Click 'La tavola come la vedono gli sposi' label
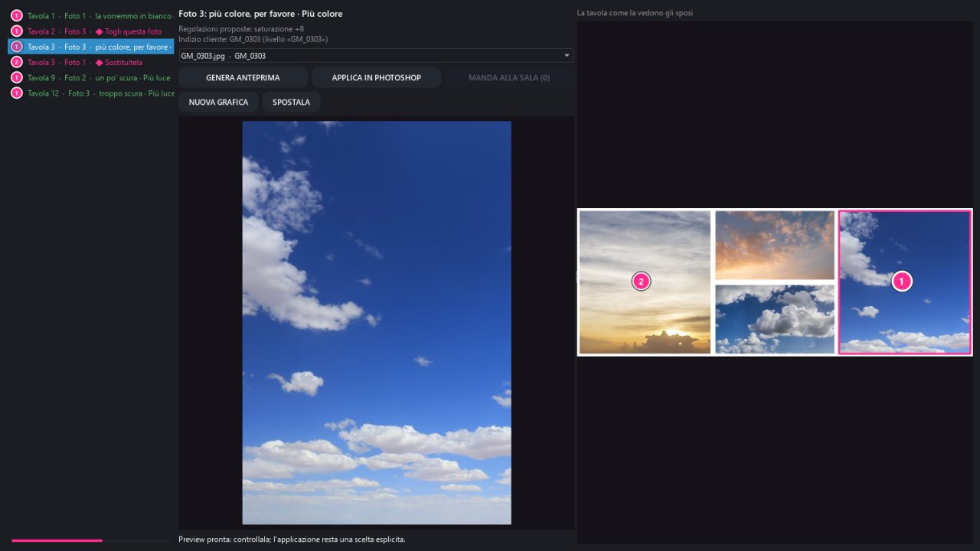Screen dimensions: 980x551 (635, 13)
